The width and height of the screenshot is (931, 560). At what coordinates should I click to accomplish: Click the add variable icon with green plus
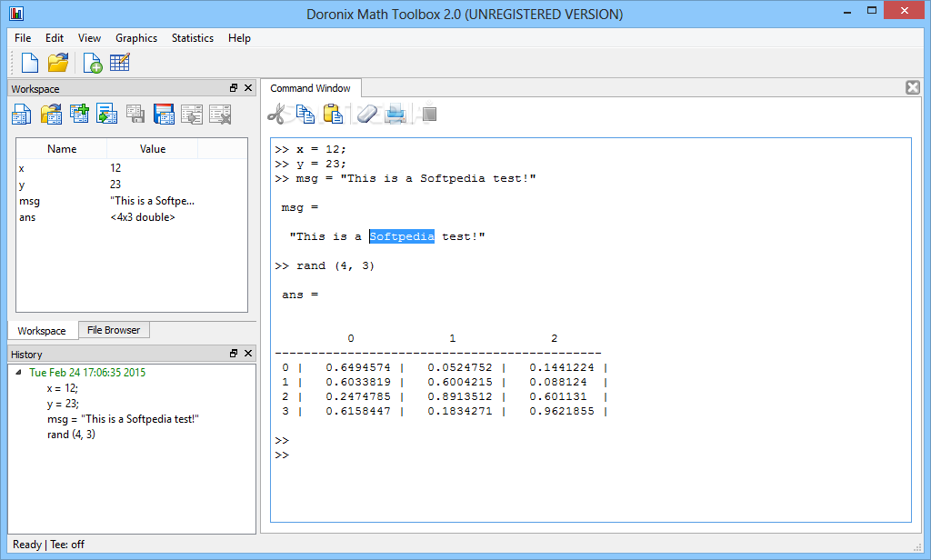pyautogui.click(x=79, y=114)
